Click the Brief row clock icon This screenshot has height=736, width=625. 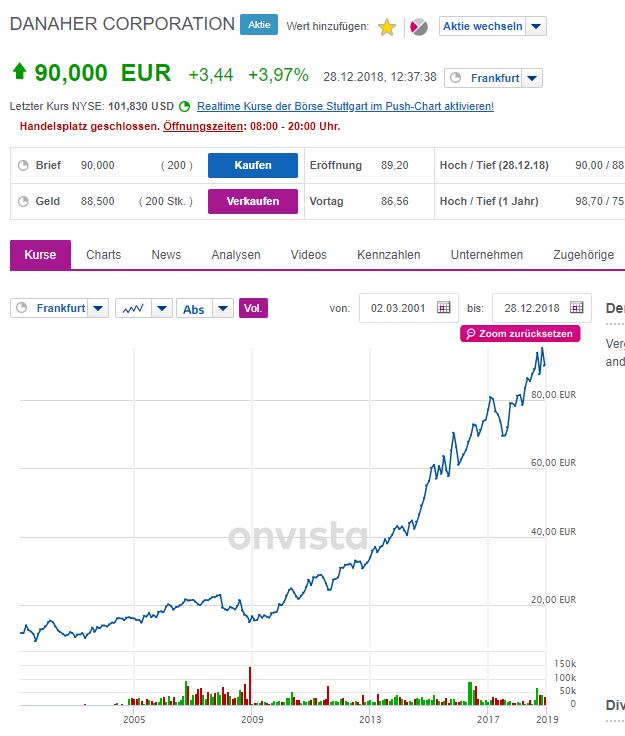click(x=23, y=165)
